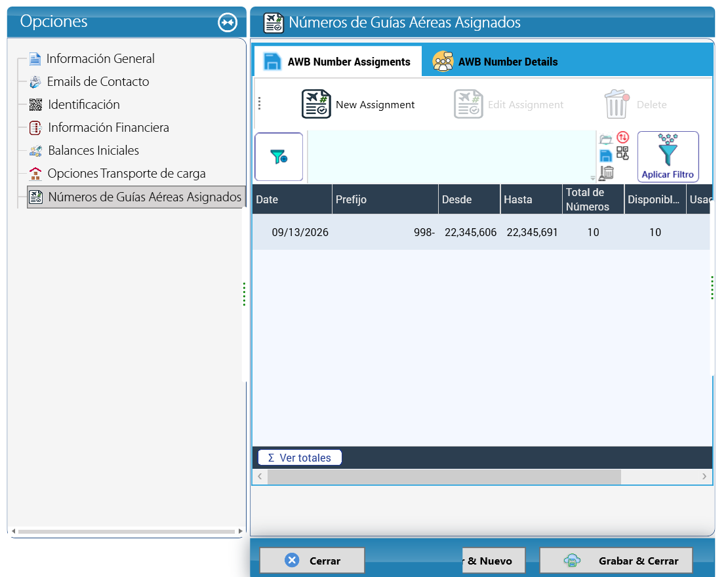The image size is (728, 577).
Task: Click the Prefijo column header
Action: [x=385, y=199]
